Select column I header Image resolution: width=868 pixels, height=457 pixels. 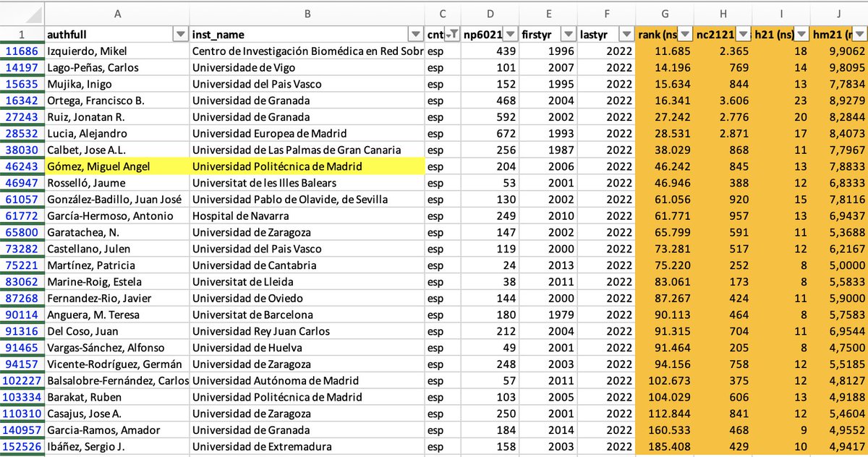[783, 12]
